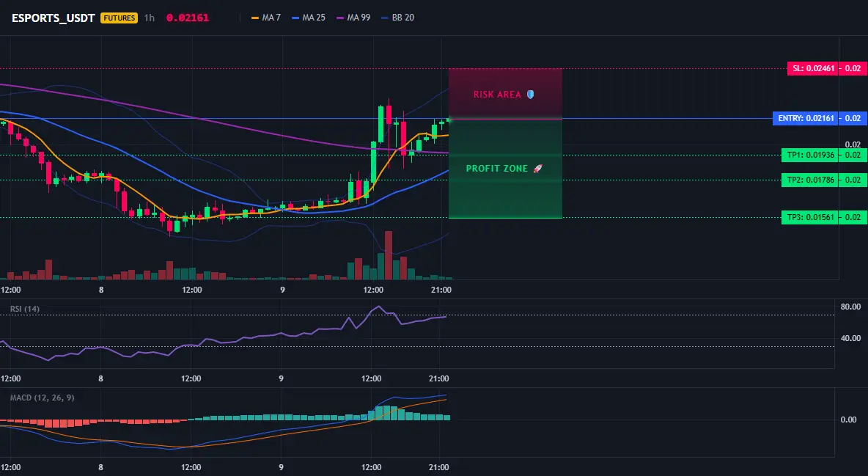868x476 pixels.
Task: Click the TP2: 0.01786 target label
Action: pyautogui.click(x=810, y=180)
